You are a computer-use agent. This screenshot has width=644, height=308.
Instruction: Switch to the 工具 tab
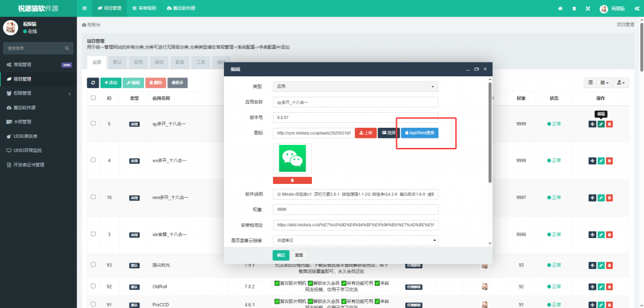(x=201, y=62)
